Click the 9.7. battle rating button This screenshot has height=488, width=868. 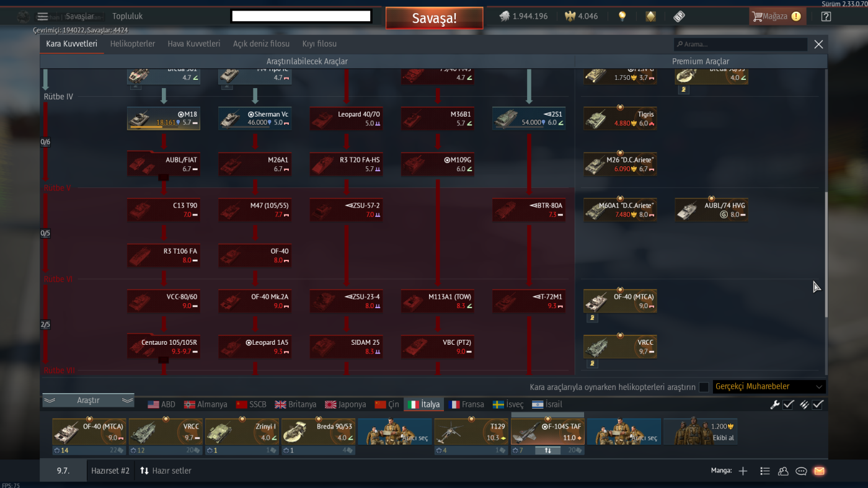click(x=63, y=471)
